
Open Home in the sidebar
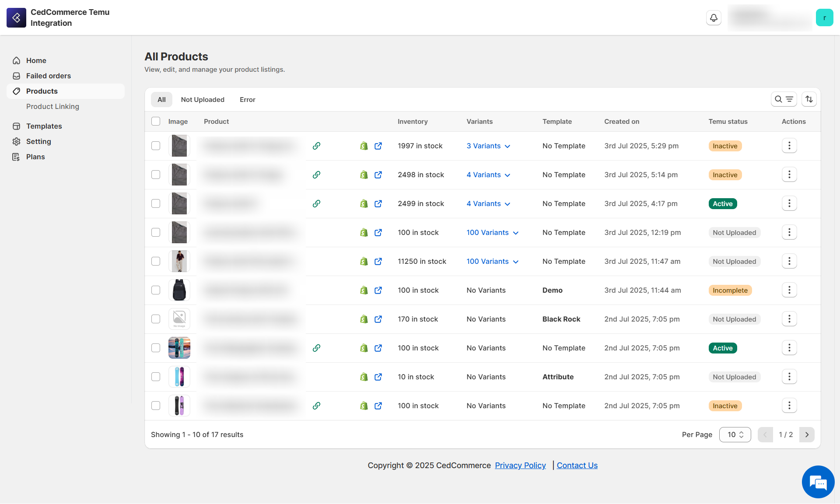(66, 60)
